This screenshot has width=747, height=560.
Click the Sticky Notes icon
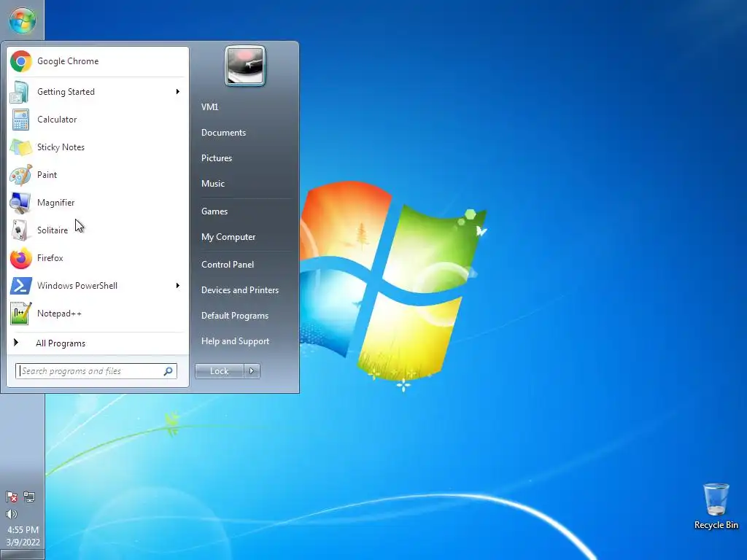click(x=20, y=147)
